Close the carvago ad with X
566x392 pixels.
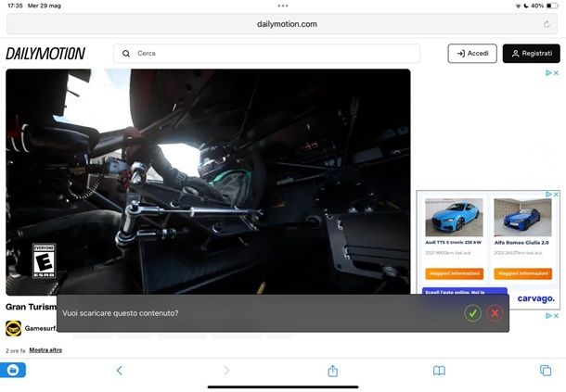pyautogui.click(x=556, y=195)
